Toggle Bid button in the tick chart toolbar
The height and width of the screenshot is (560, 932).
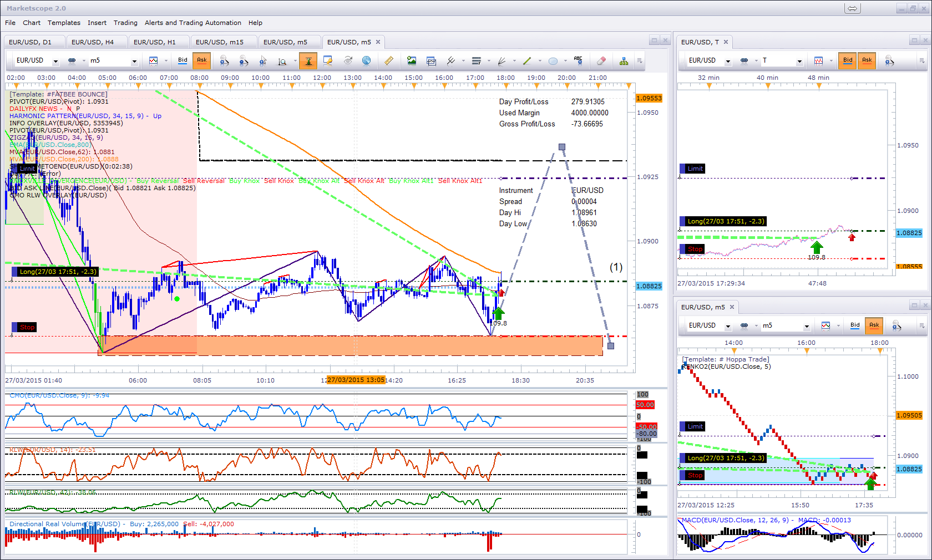click(848, 60)
